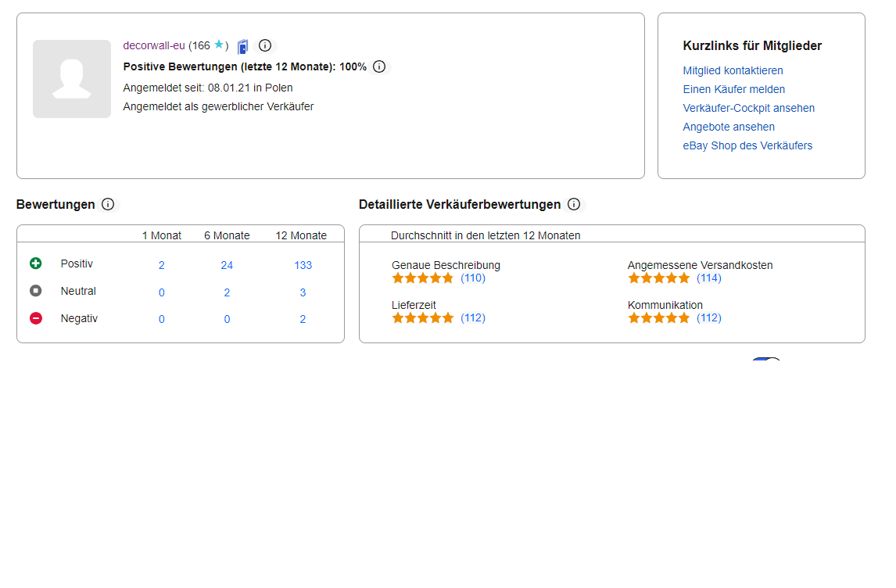The height and width of the screenshot is (588, 896).
Task: Click the info icon beside Bewertungen heading
Action: pos(108,204)
